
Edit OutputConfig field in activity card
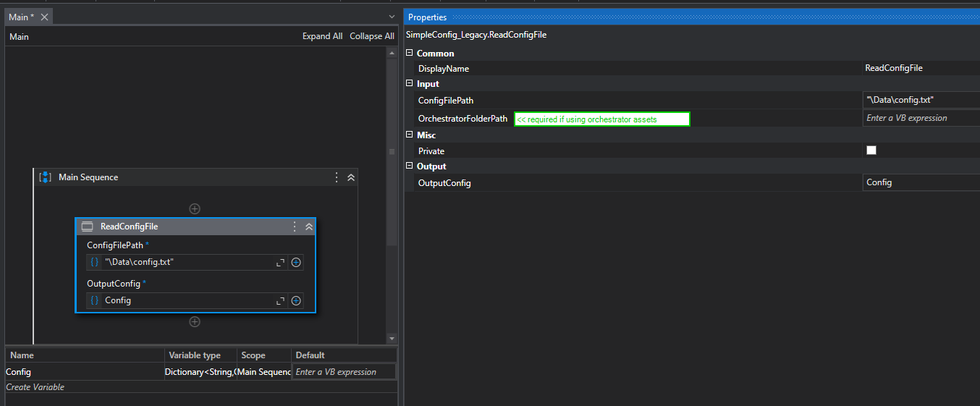[x=187, y=300]
